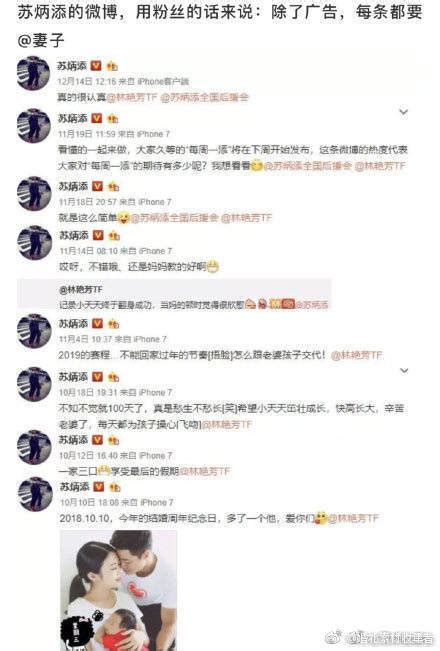Screen dimensions: 440x651
Task: Click avatar of the 10月18日 post
Action: 34,384
